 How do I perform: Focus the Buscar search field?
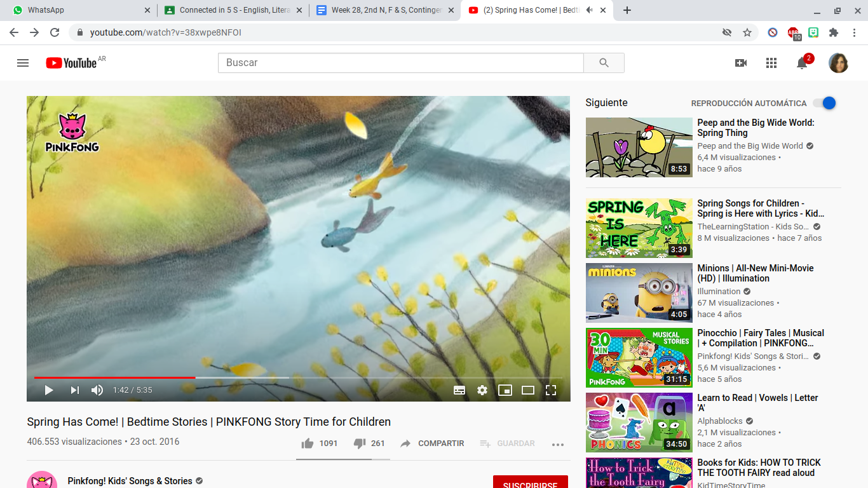click(401, 63)
